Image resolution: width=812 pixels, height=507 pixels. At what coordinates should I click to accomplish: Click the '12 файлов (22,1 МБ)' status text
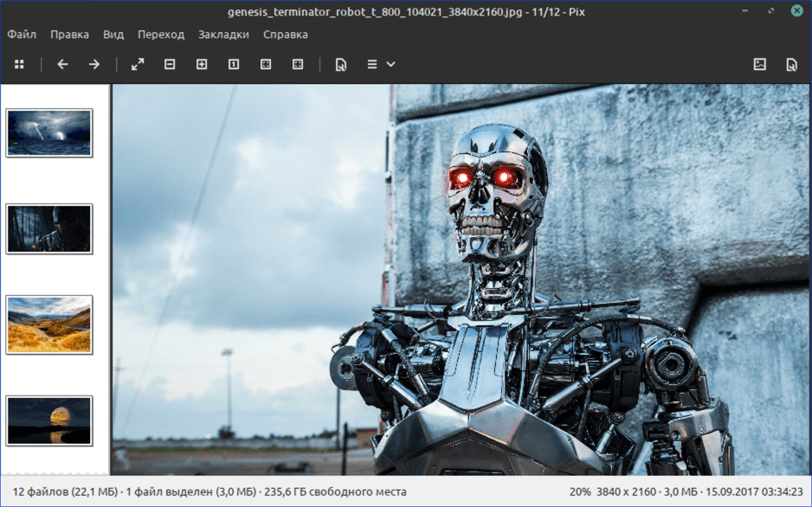point(65,491)
